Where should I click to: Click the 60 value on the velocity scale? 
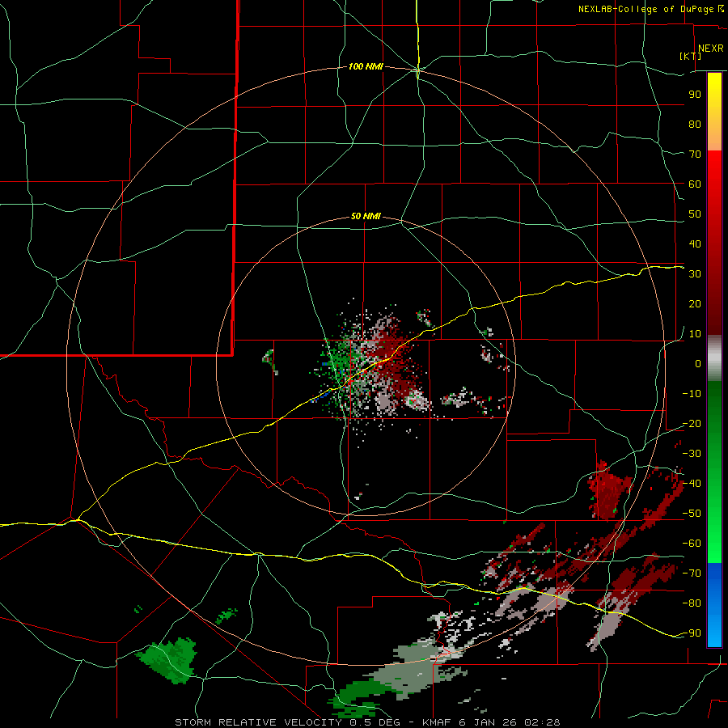pyautogui.click(x=695, y=184)
